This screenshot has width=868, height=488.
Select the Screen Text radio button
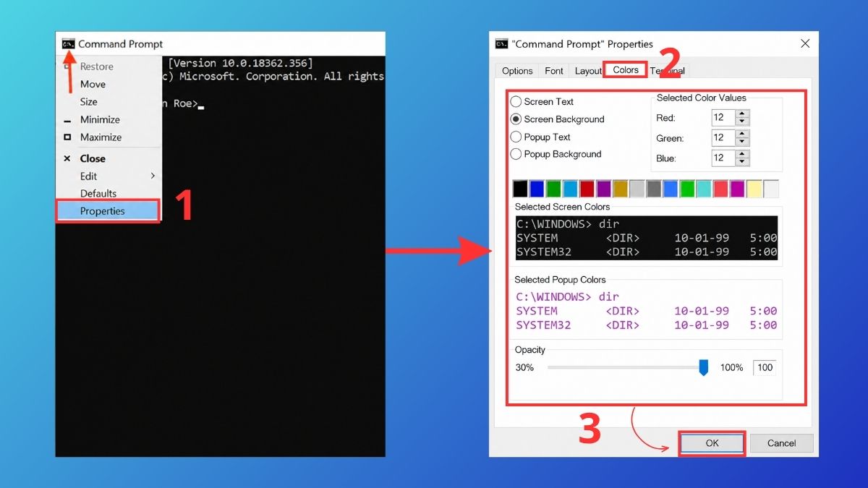click(516, 102)
